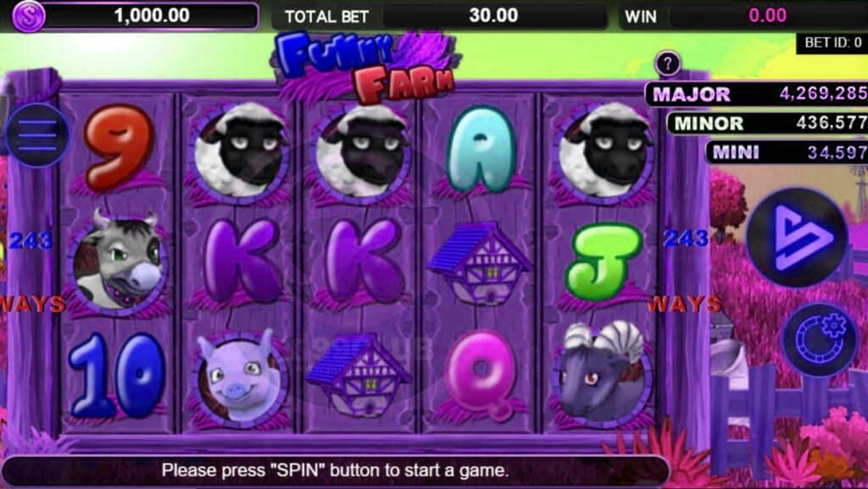Viewport: 868px width, 489px height.
Task: Click the purple dollar coin icon
Action: coord(28,15)
